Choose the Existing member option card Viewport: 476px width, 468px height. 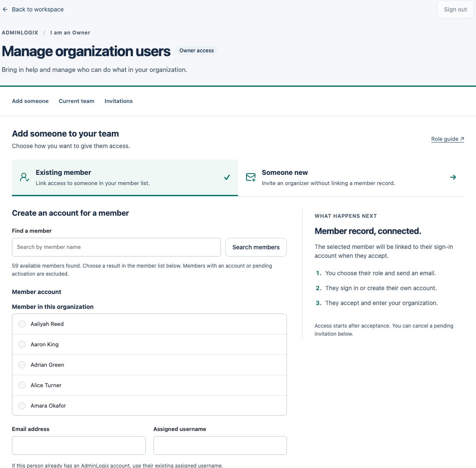pos(125,178)
